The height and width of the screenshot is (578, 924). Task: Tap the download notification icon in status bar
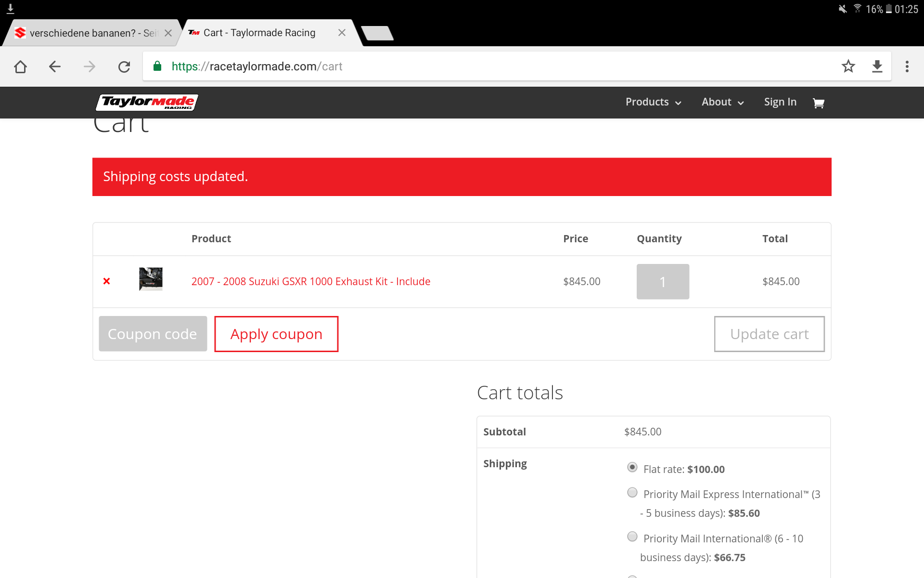click(10, 9)
